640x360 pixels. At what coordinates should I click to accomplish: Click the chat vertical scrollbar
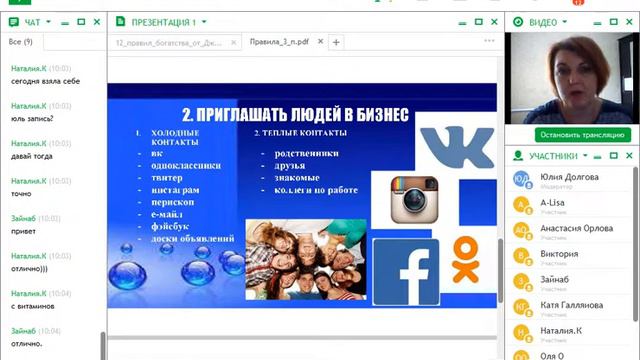point(103,345)
